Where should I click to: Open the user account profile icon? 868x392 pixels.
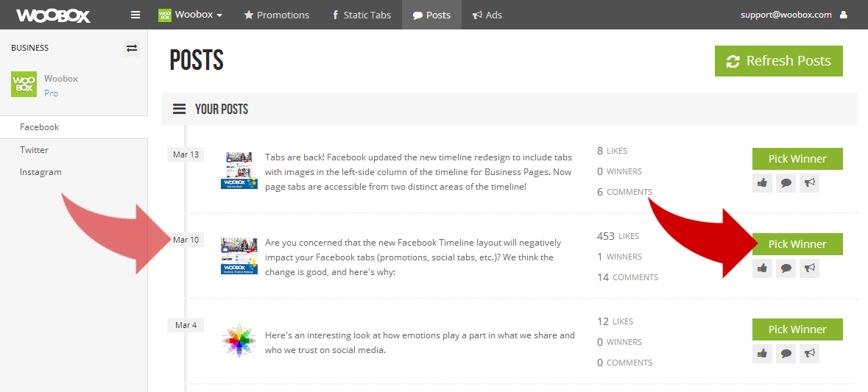point(844,15)
